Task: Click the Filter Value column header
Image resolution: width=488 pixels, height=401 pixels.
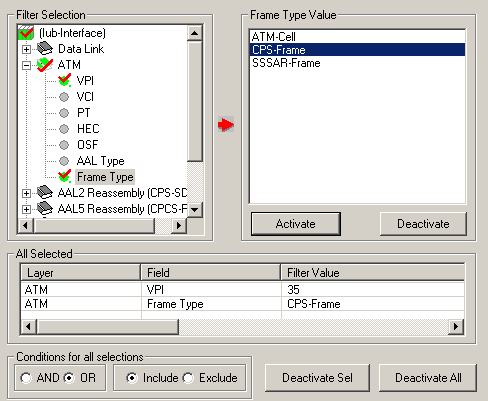Action: coord(373,273)
